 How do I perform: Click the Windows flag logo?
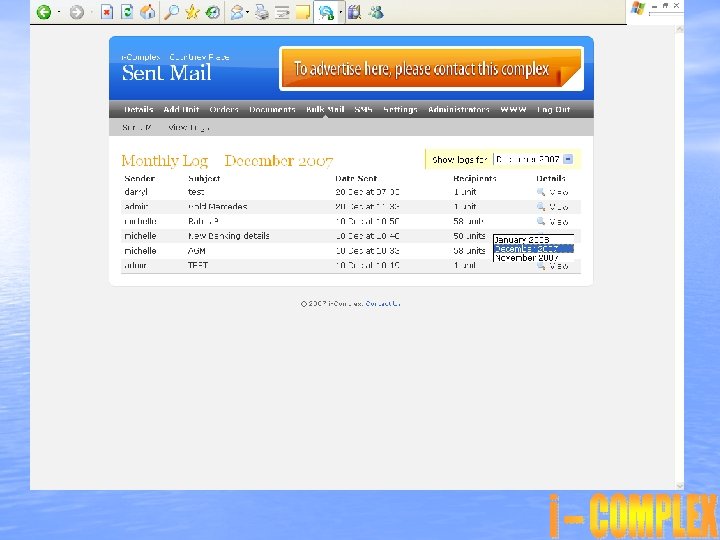click(637, 8)
